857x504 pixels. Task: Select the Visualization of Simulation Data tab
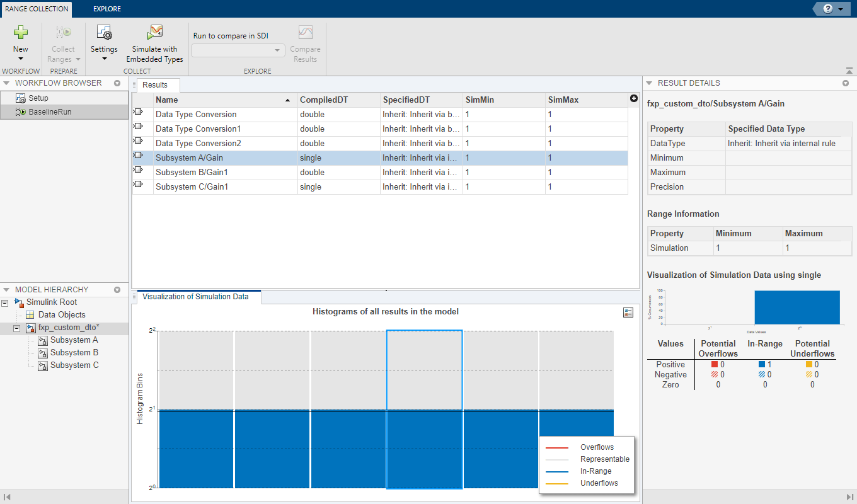coord(195,297)
